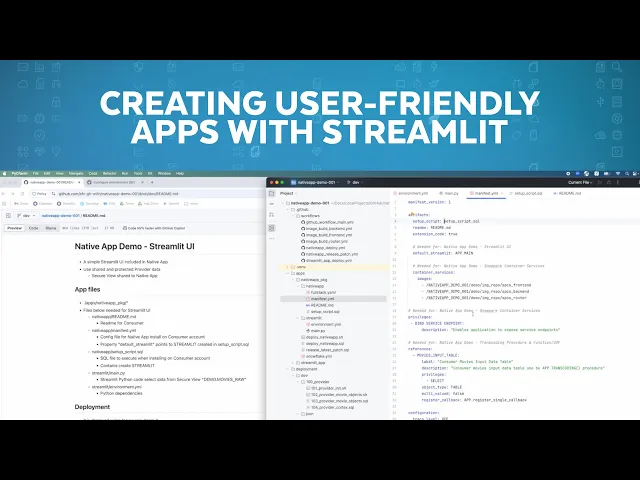Click the Deployment heading in README preview

(x=92, y=407)
